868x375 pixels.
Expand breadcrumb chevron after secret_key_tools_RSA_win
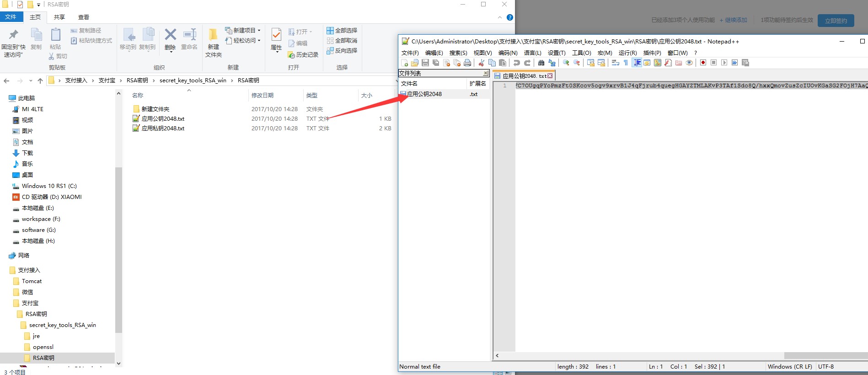tap(232, 80)
